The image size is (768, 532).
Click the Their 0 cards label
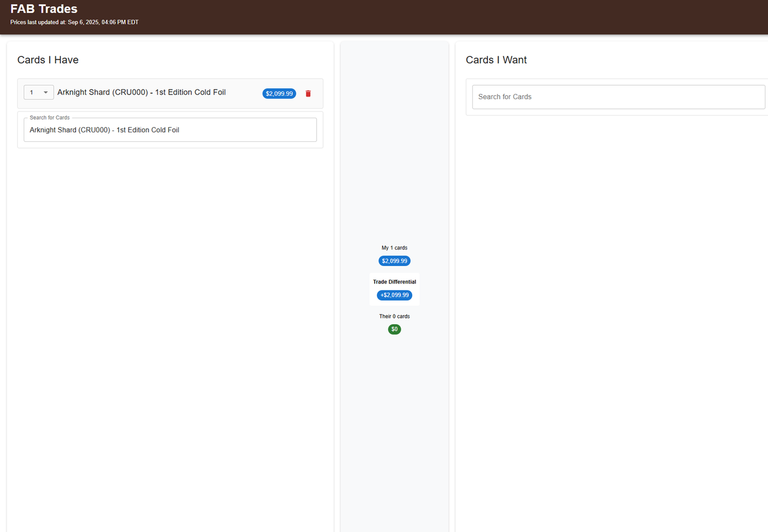[x=394, y=316]
